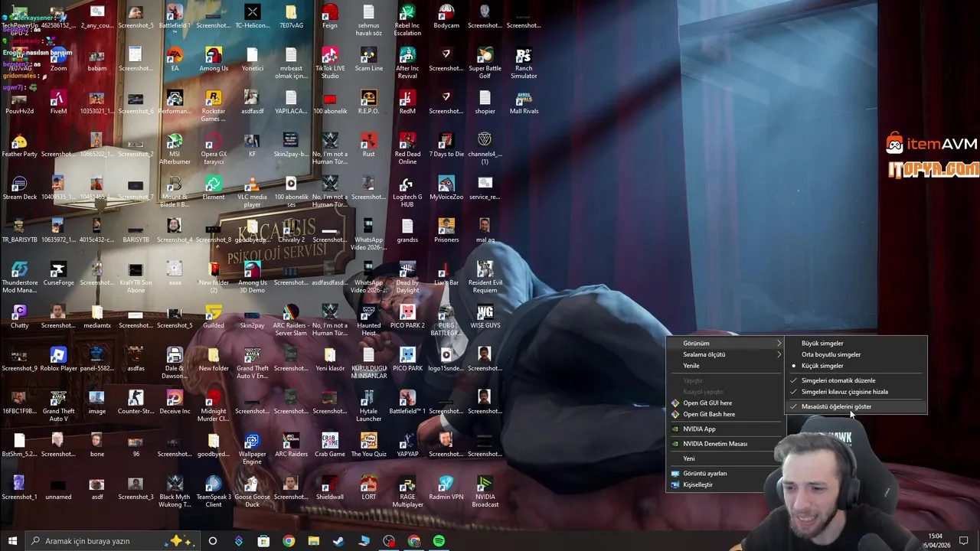Select the Logitech G HUB icon
Viewport: 980px width, 551px height.
tap(407, 191)
